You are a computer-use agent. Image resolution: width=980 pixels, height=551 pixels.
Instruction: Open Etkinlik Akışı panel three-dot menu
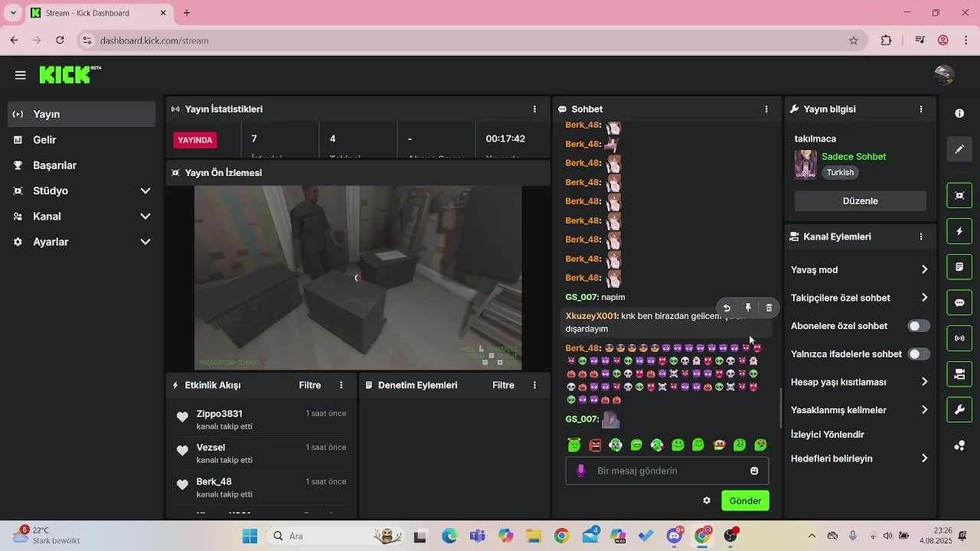(x=341, y=385)
